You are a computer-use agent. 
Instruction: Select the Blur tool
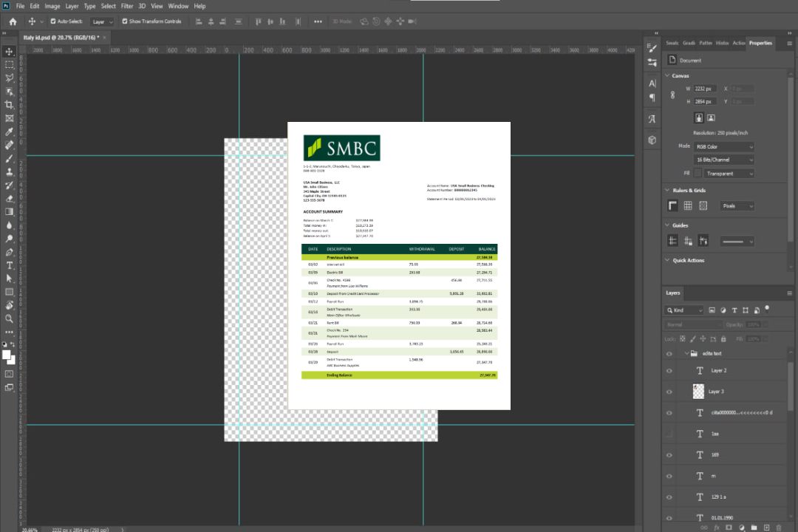point(9,225)
